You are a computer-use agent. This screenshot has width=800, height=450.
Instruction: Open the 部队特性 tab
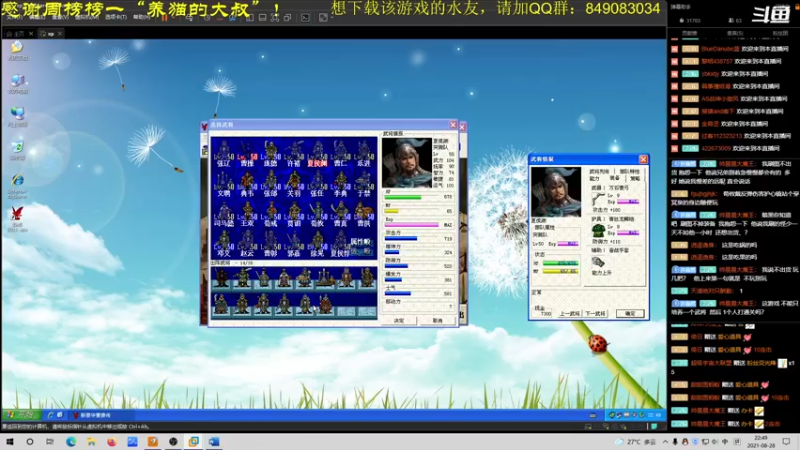pyautogui.click(x=630, y=171)
